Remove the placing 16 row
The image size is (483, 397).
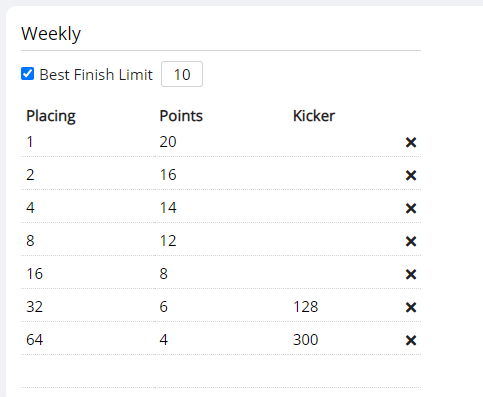(x=411, y=274)
